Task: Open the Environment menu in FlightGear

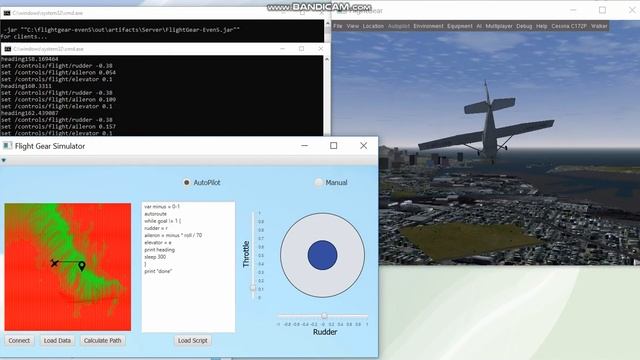Action: point(428,26)
